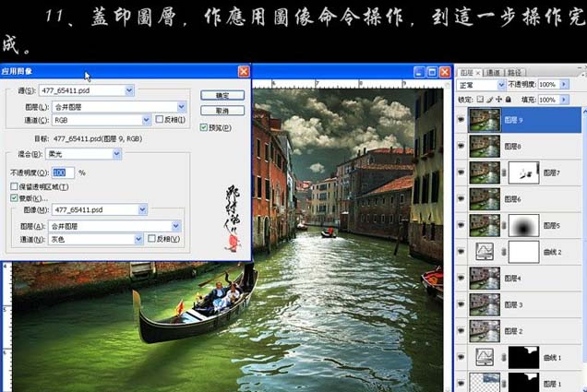Minimize the document window
Viewport: 587px width, 392px height.
[x=419, y=72]
